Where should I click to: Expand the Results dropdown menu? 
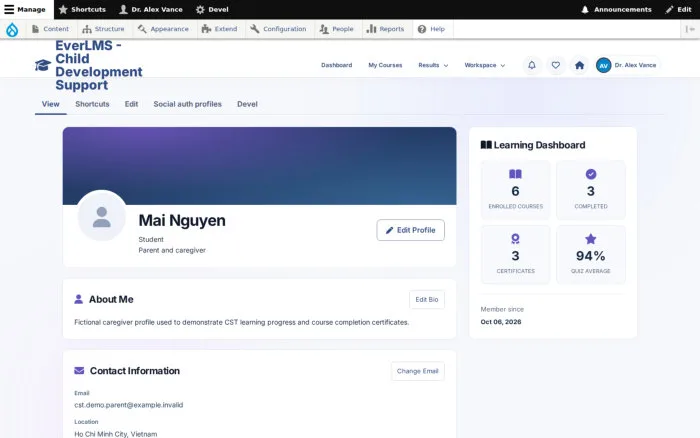[x=433, y=65]
